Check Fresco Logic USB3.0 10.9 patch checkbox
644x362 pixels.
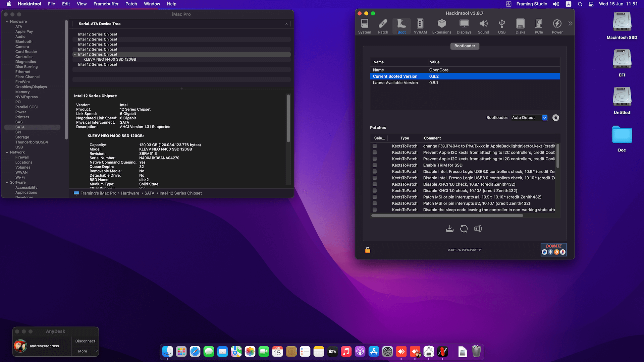[375, 172]
